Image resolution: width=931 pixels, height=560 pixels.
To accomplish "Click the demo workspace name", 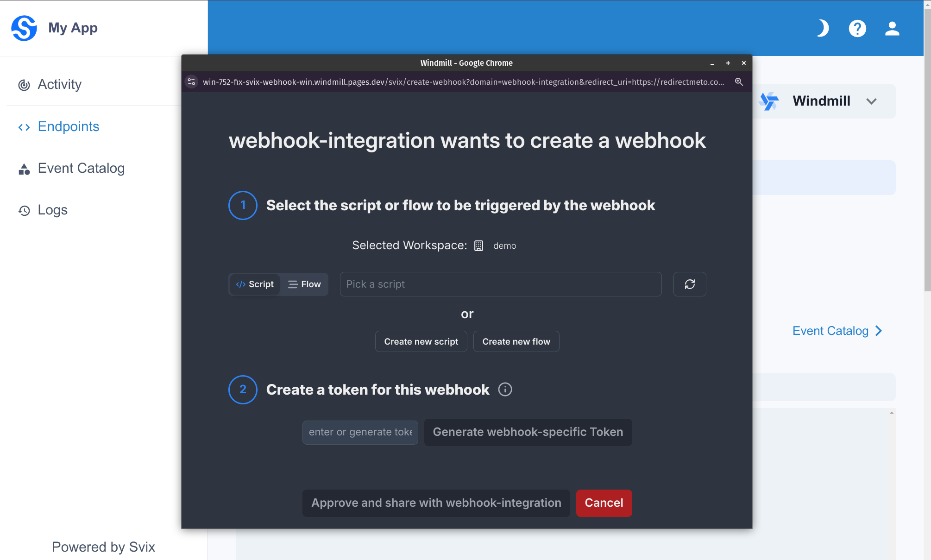I will 504,245.
